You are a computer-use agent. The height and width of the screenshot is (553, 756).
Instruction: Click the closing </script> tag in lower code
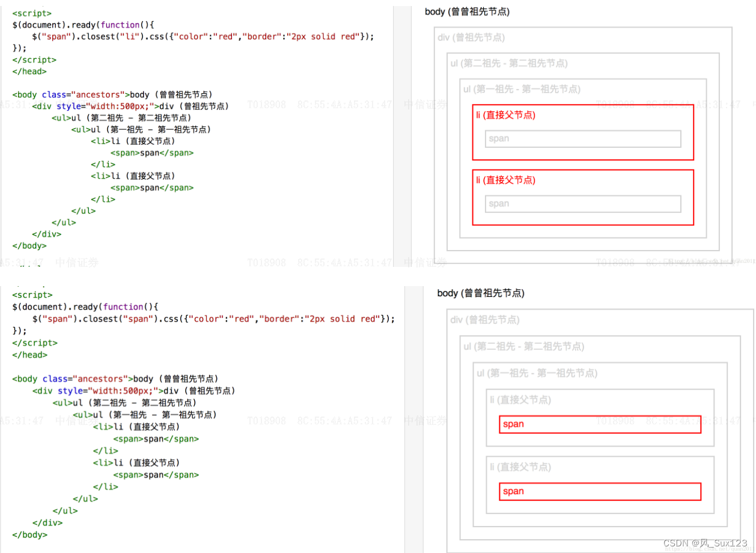pos(35,343)
